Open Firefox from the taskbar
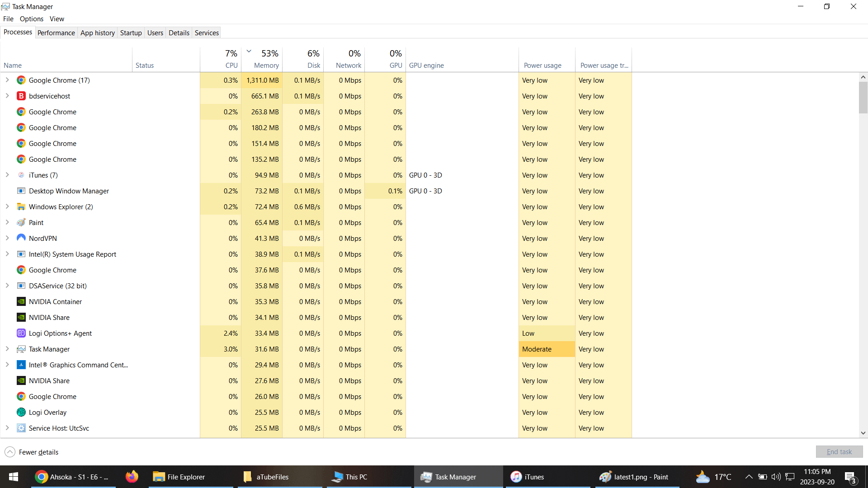Screen dimensions: 868x488 tap(132, 477)
